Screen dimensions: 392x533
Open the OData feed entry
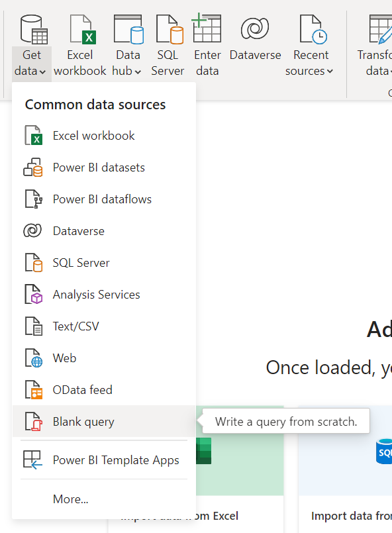point(104,389)
